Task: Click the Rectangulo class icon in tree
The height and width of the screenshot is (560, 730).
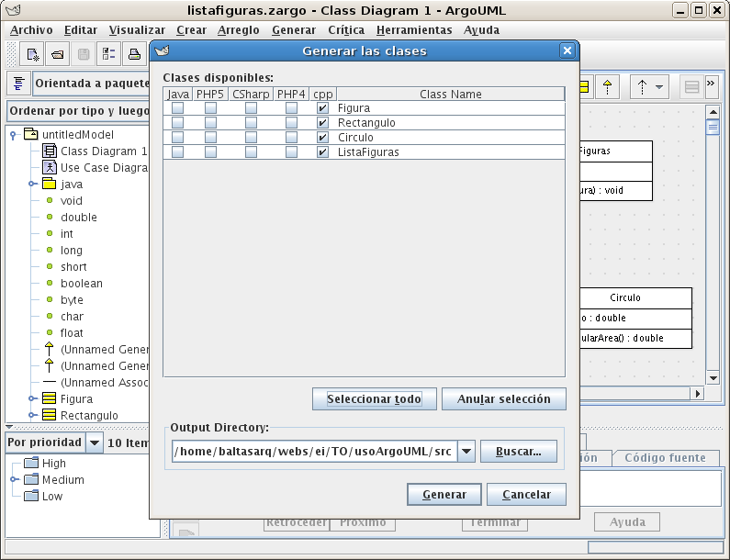Action: click(x=49, y=415)
